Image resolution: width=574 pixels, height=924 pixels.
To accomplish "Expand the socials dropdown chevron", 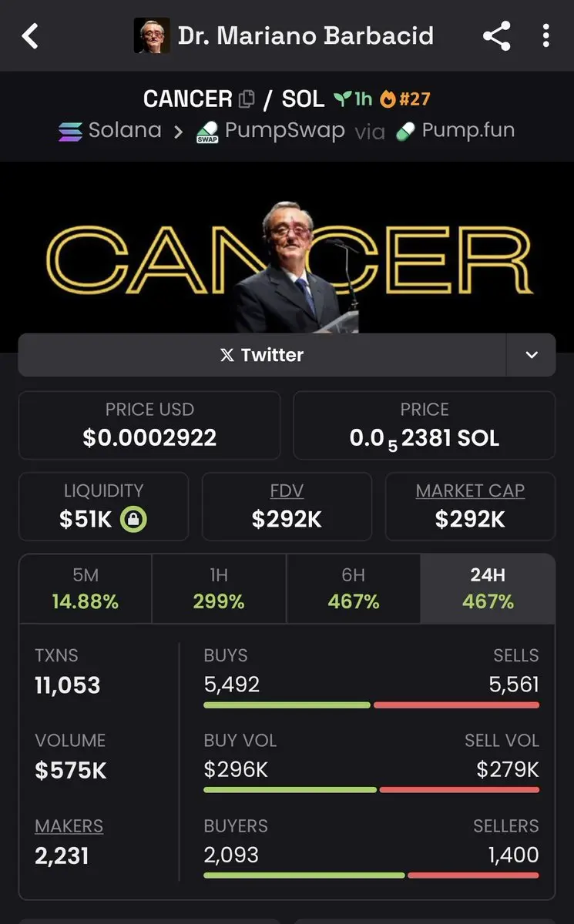I will click(531, 355).
